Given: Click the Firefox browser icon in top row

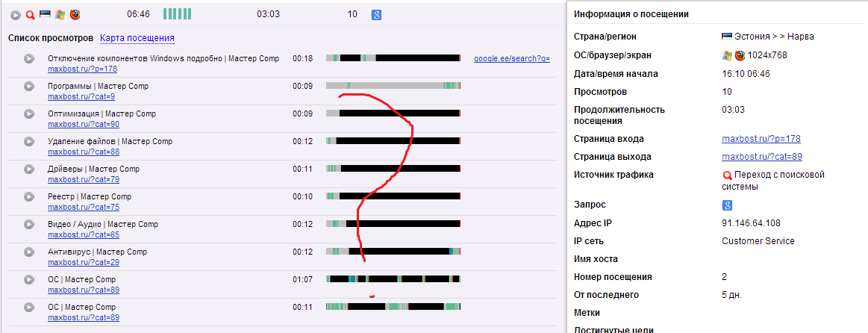Looking at the screenshot, I should [75, 14].
